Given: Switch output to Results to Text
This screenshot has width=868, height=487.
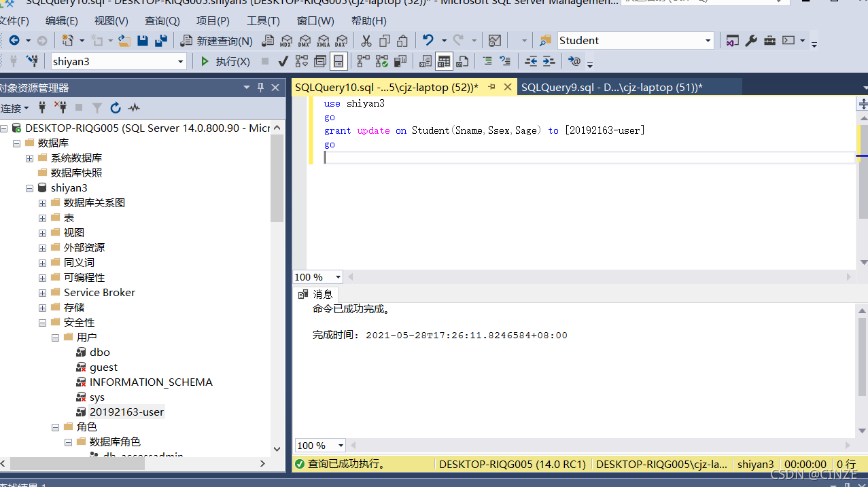Looking at the screenshot, I should click(x=426, y=61).
